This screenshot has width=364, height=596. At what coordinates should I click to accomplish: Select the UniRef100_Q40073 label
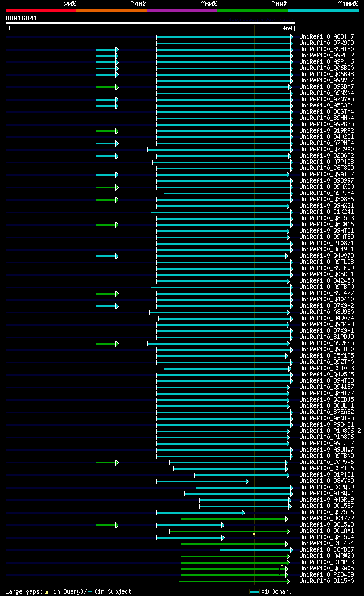[x=326, y=255]
